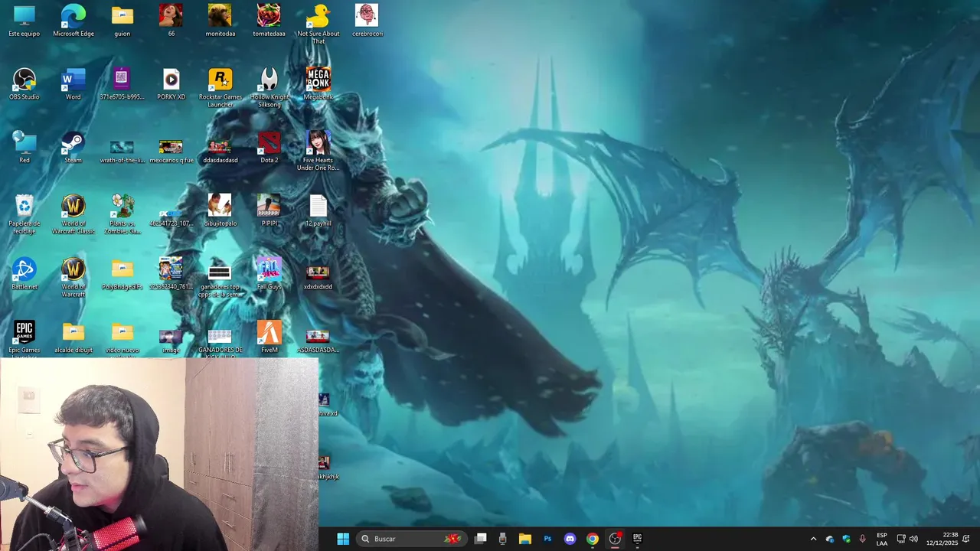Open Google Chrome from the taskbar
Viewport: 980px width, 551px height.
point(593,539)
